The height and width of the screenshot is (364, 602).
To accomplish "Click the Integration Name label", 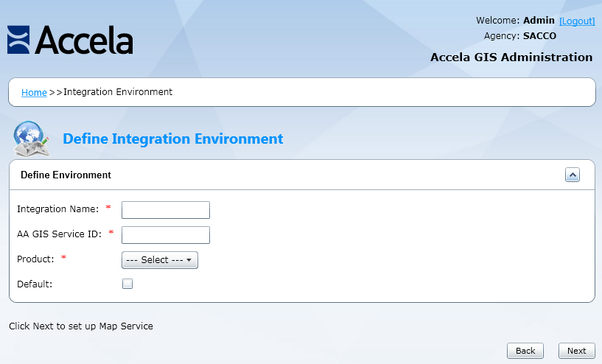I will (x=57, y=209).
